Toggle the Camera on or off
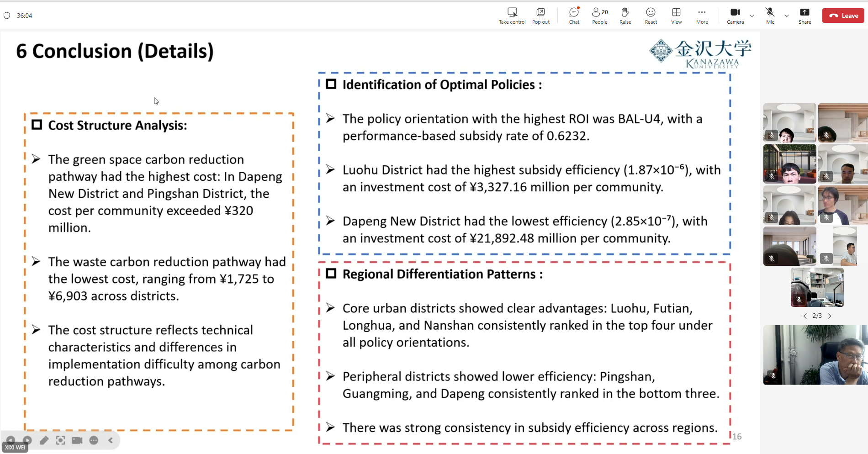This screenshot has height=454, width=868. coord(736,16)
